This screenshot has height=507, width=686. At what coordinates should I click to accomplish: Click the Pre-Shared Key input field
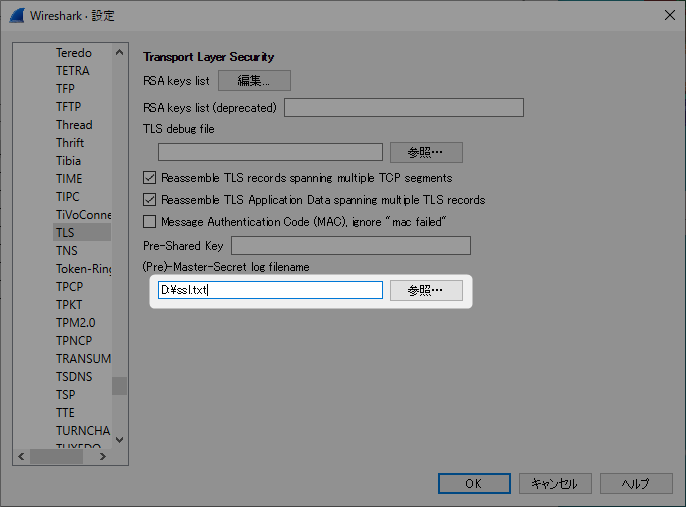tap(351, 245)
